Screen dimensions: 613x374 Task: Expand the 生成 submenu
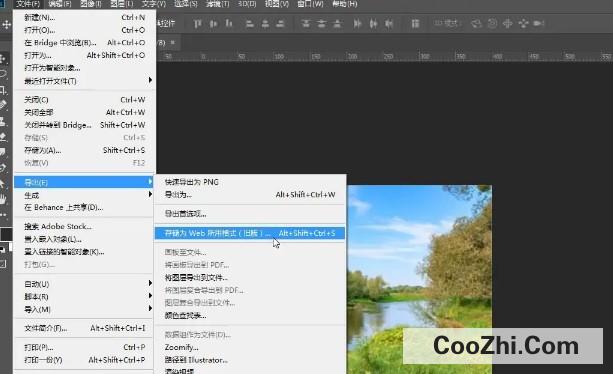pos(84,195)
